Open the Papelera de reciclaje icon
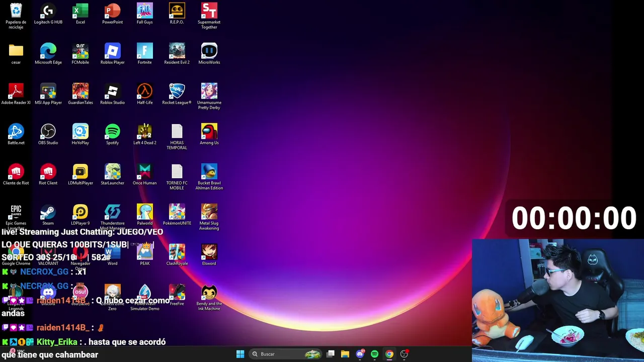644x362 pixels. [x=16, y=16]
